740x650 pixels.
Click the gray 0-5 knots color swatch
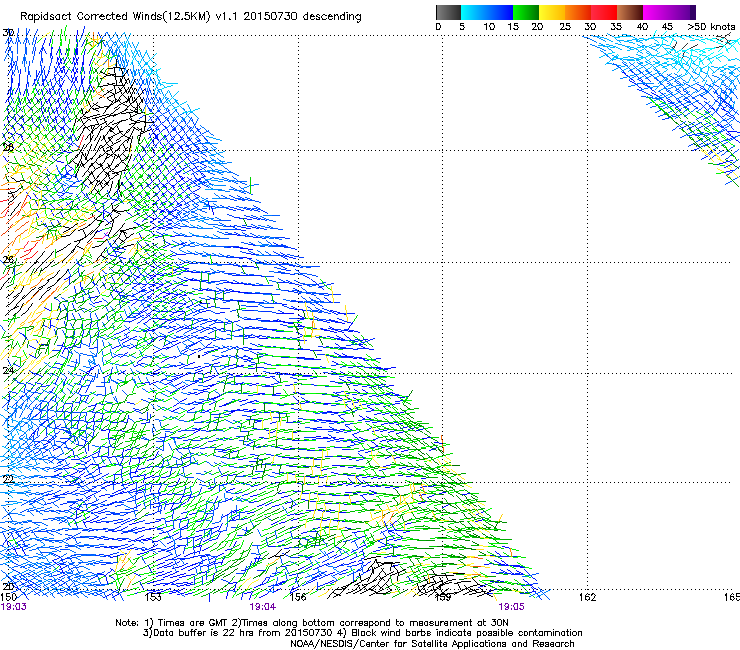[x=448, y=12]
